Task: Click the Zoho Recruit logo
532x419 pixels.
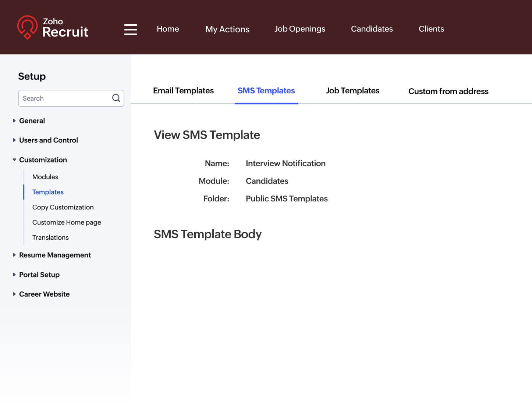Action: [x=53, y=28]
